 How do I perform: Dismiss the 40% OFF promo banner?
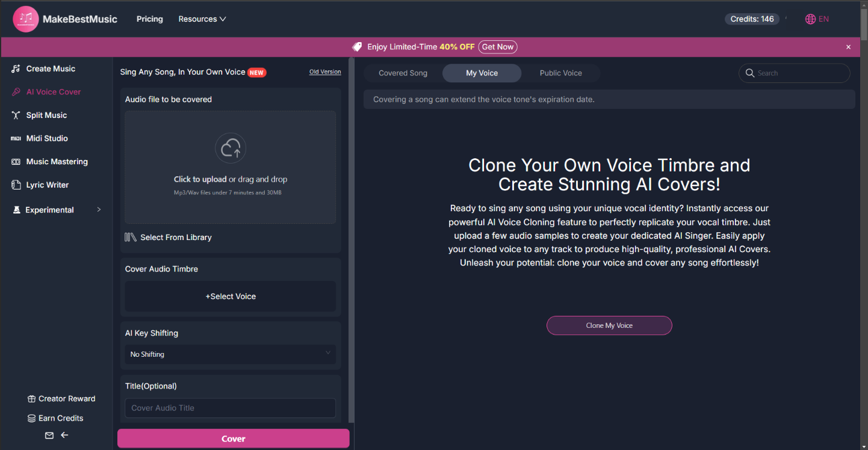click(848, 47)
